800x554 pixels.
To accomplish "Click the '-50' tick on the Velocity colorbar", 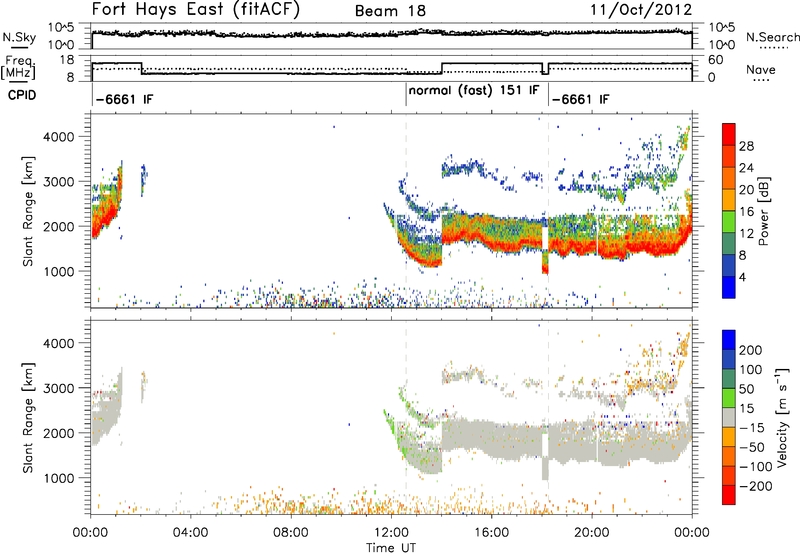I will (x=752, y=447).
